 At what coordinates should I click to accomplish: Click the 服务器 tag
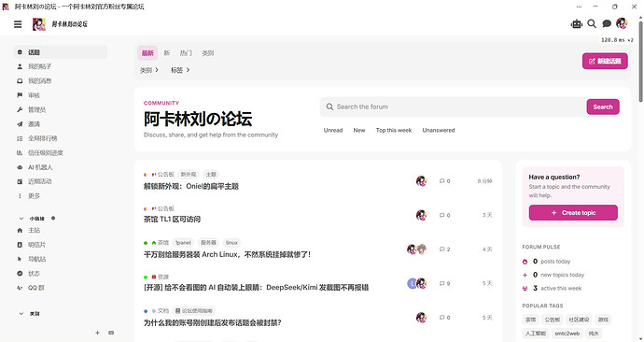208,243
